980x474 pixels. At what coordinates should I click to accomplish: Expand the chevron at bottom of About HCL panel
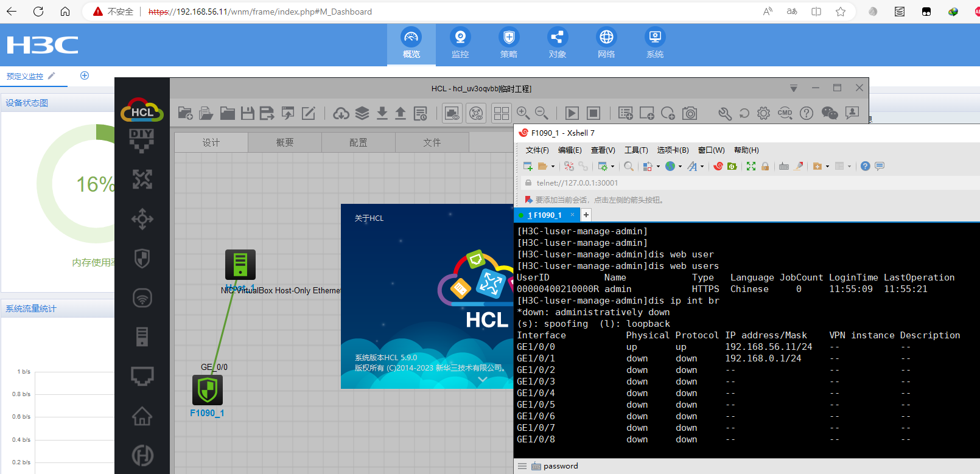coord(483,380)
